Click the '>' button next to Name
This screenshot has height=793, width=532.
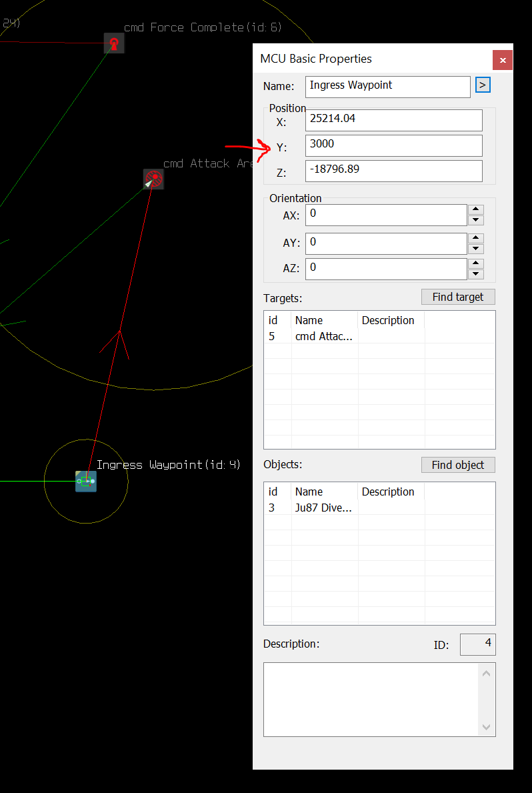click(483, 85)
